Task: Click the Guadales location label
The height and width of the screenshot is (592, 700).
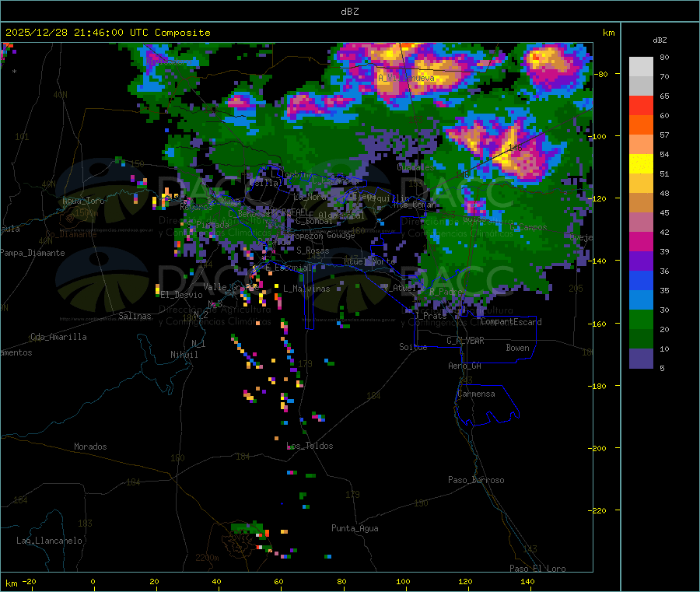Action: [x=415, y=167]
